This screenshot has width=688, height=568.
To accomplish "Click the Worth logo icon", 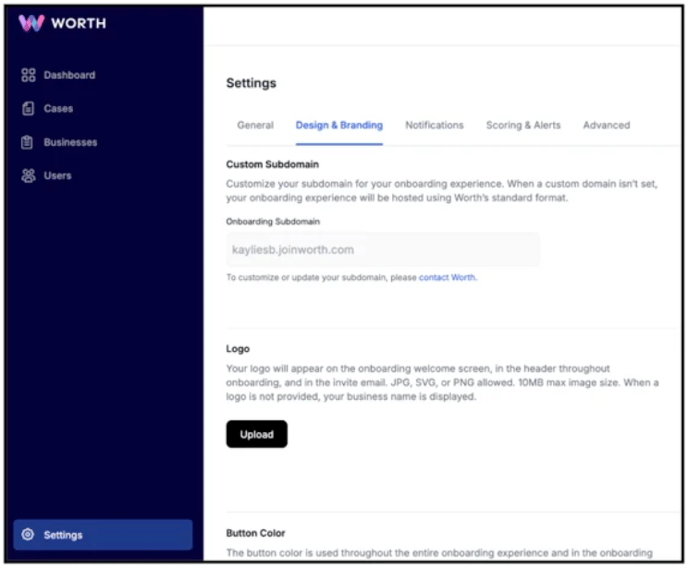I will (x=31, y=23).
